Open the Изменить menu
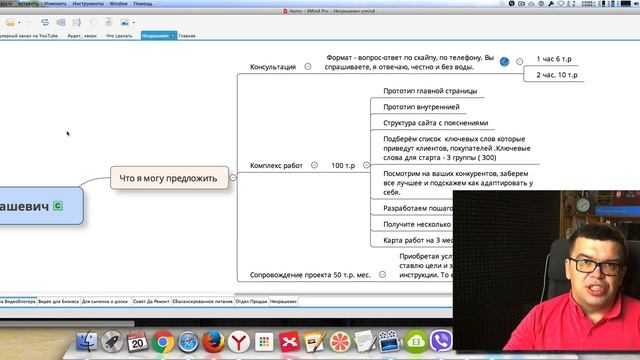 [x=55, y=4]
